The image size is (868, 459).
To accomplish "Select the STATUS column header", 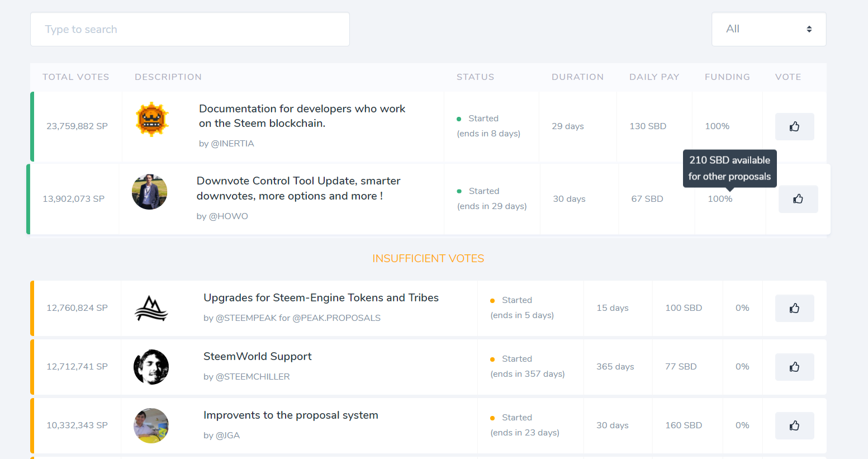I will click(476, 77).
